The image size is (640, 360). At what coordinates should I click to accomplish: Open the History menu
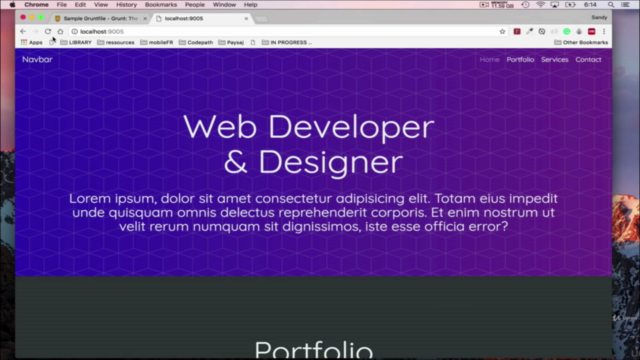(127, 4)
